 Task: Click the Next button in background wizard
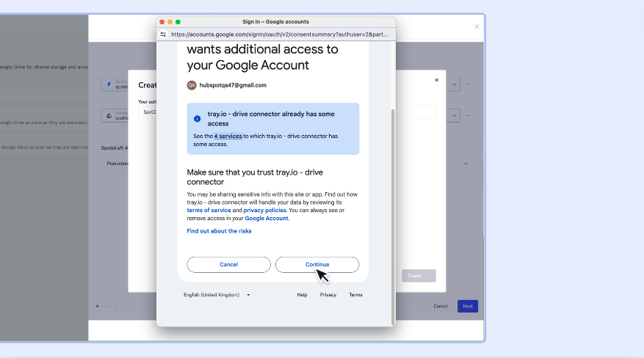(468, 307)
